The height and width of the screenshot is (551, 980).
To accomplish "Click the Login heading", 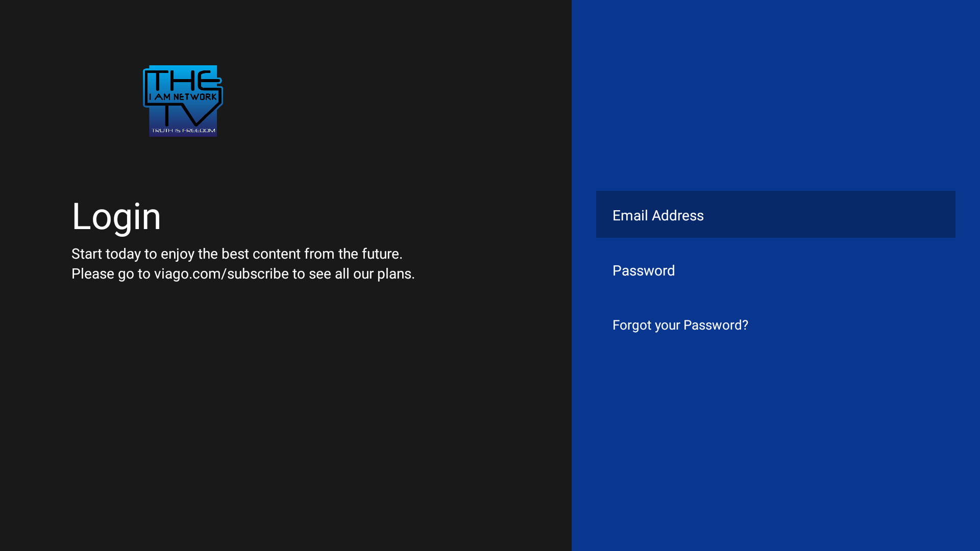I will point(116,216).
